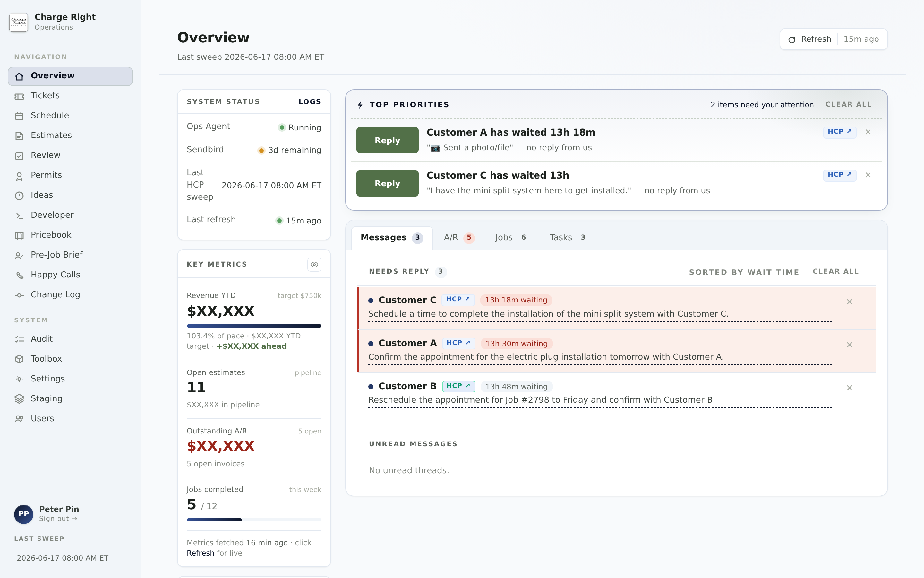Dismiss Customer A needs-reply message
Screen dimensions: 924x578
(x=850, y=345)
